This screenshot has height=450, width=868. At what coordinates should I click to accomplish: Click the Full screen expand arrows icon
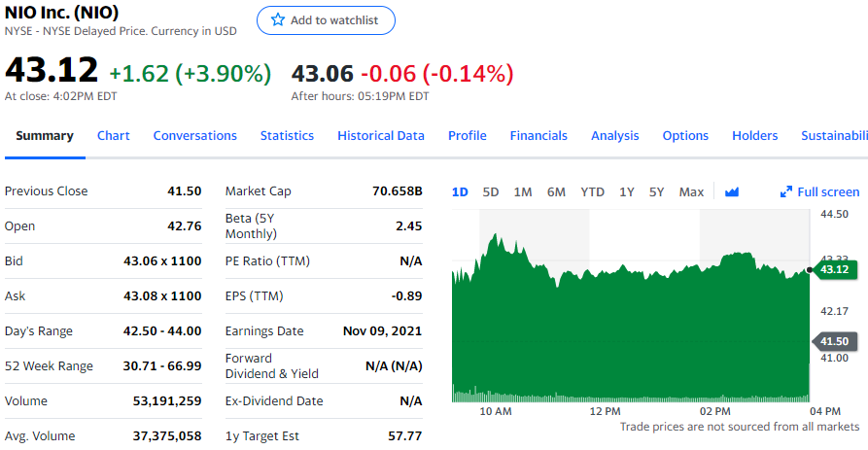click(x=786, y=192)
